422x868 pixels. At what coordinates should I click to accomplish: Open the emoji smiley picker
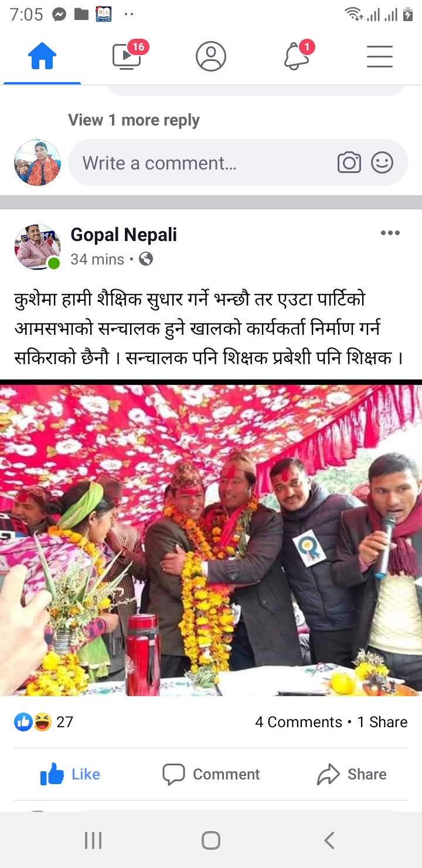pyautogui.click(x=382, y=162)
